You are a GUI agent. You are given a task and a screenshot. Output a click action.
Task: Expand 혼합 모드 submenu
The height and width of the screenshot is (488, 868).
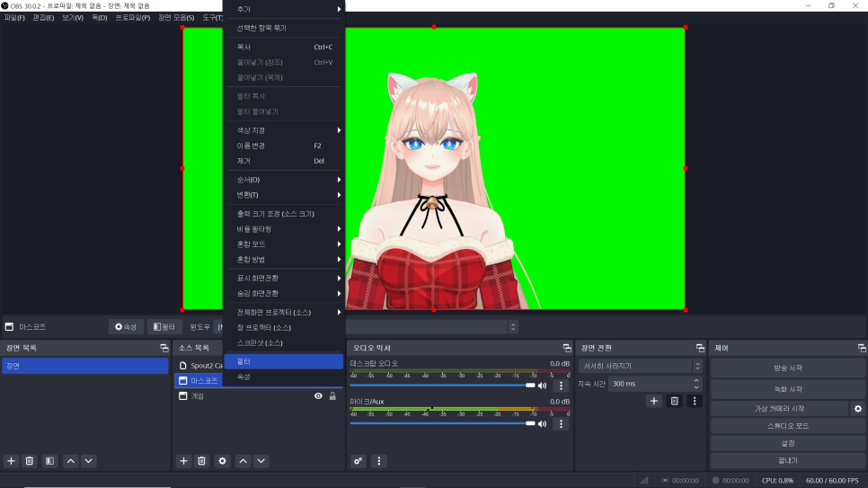pos(284,244)
